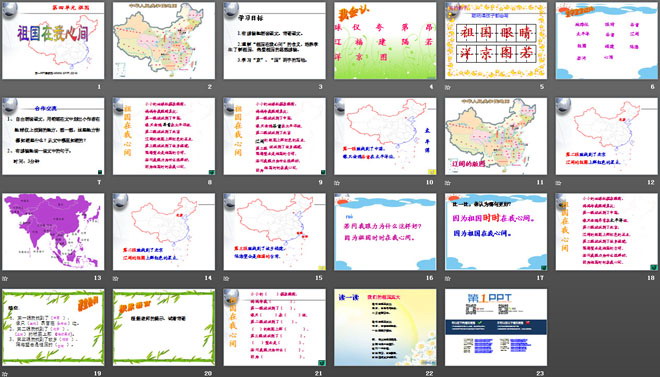This screenshot has height=377, width=660.
Task: Select slide 23 第1PPT ending thumbnail
Action: coord(496,327)
